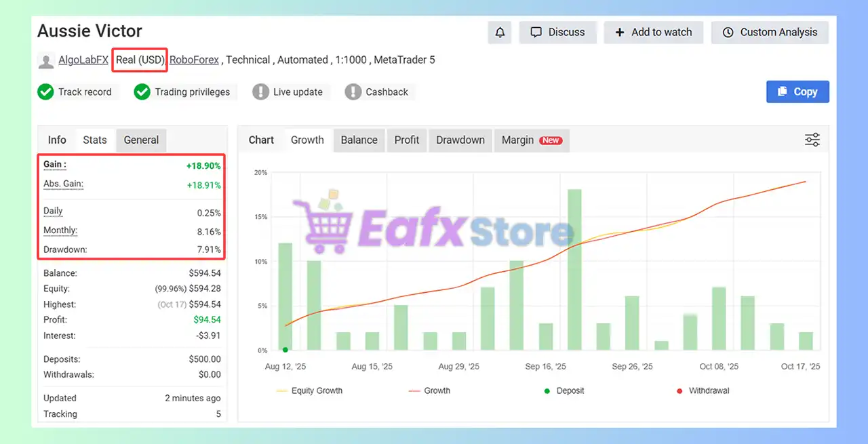Image resolution: width=868 pixels, height=444 pixels.
Task: Click the Live update warning icon
Action: 260,92
